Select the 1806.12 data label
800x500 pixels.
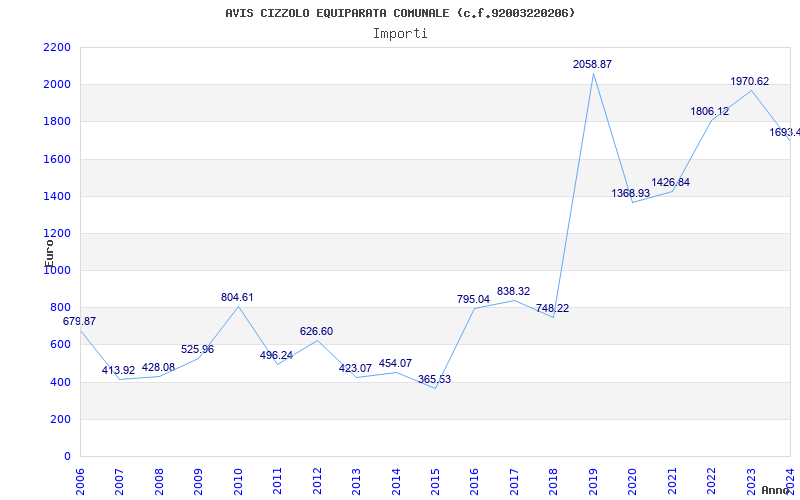710,111
